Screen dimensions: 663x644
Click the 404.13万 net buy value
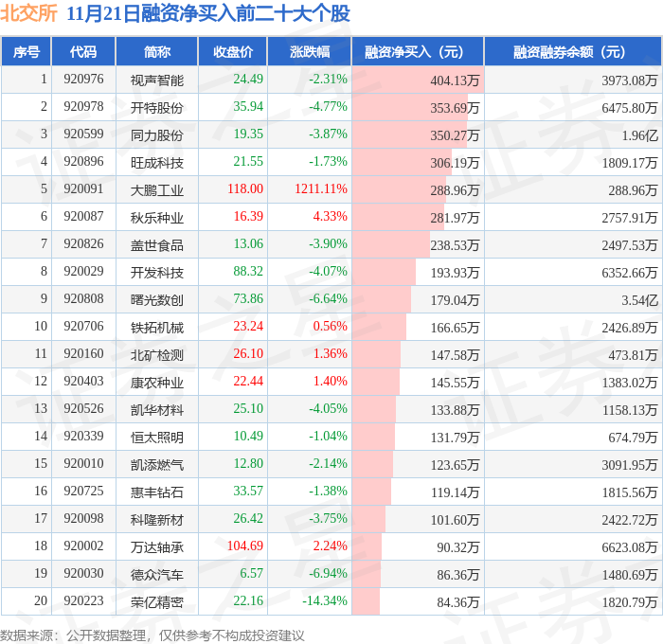(455, 80)
